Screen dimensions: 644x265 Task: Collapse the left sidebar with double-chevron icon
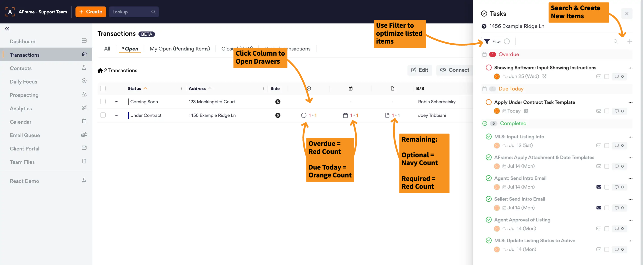click(7, 29)
